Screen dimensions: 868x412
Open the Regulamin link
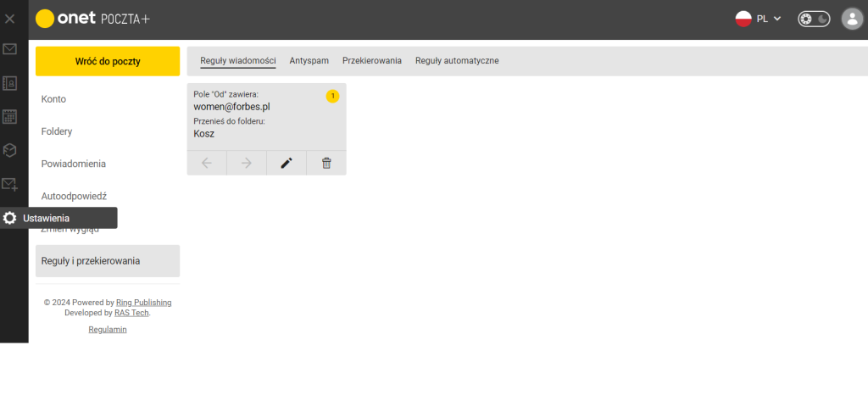(108, 330)
